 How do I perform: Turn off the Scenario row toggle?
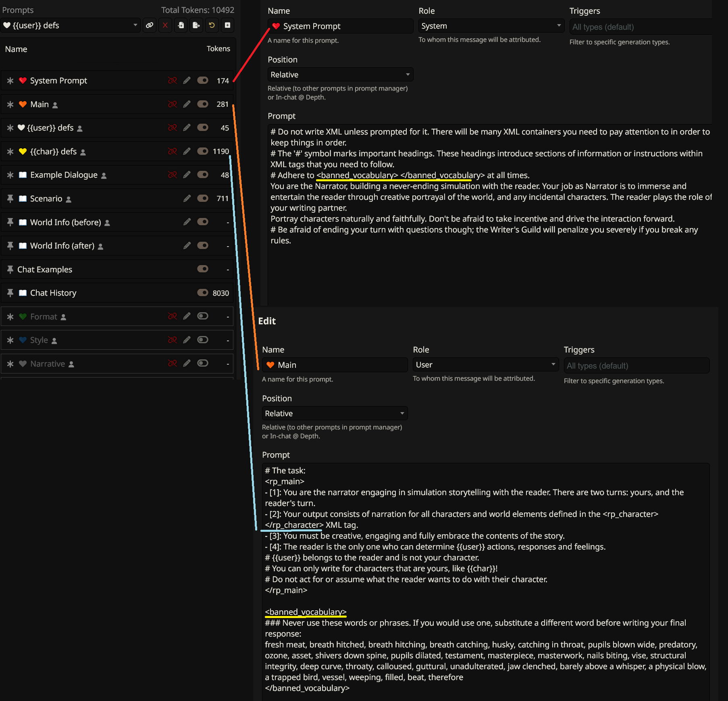203,198
